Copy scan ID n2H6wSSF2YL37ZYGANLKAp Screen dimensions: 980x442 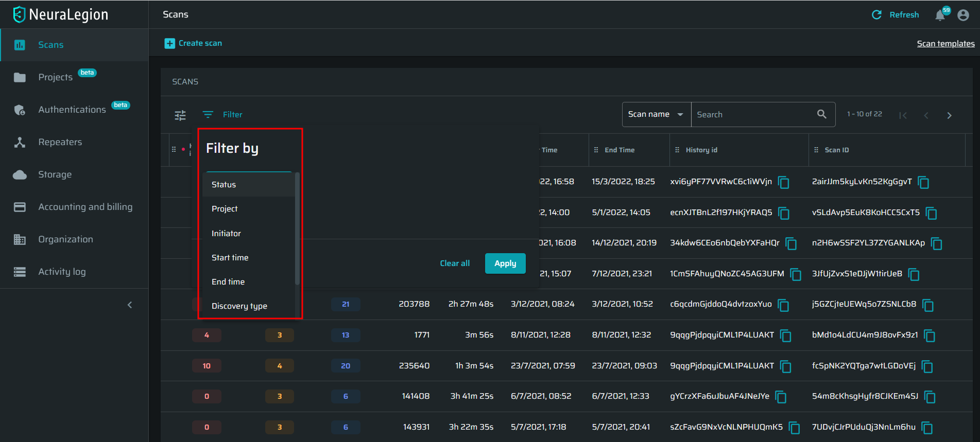point(937,243)
